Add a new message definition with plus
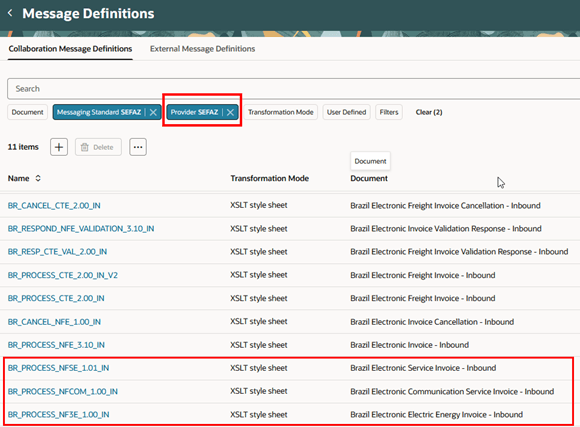 click(59, 147)
